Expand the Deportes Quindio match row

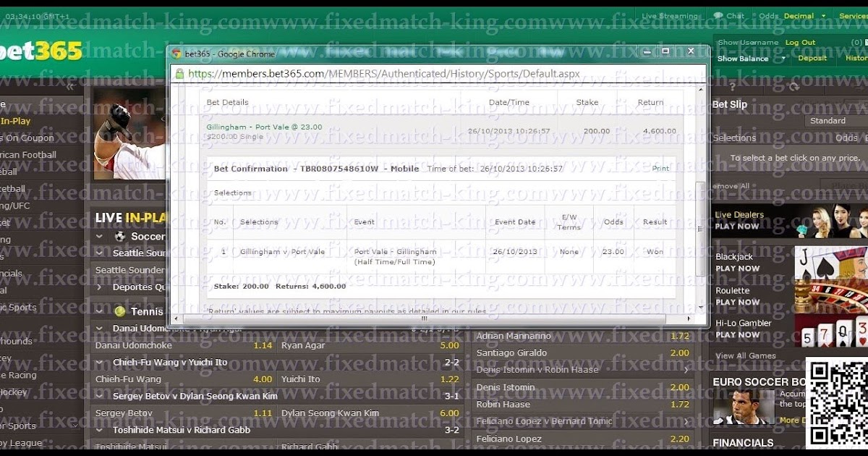[x=100, y=287]
